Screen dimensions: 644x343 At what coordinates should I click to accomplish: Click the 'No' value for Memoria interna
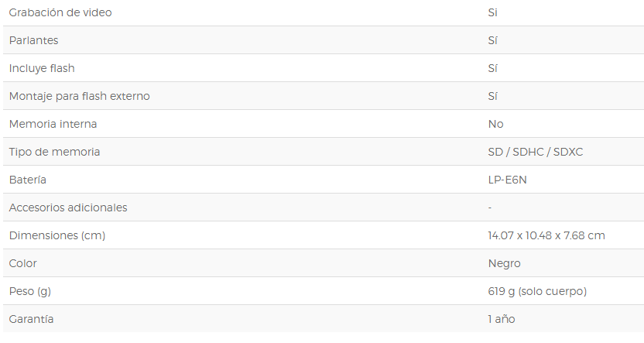[495, 124]
